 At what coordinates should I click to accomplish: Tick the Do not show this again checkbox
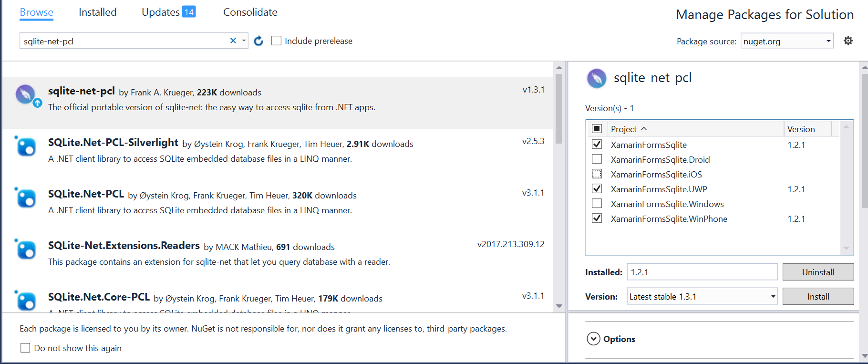(25, 348)
